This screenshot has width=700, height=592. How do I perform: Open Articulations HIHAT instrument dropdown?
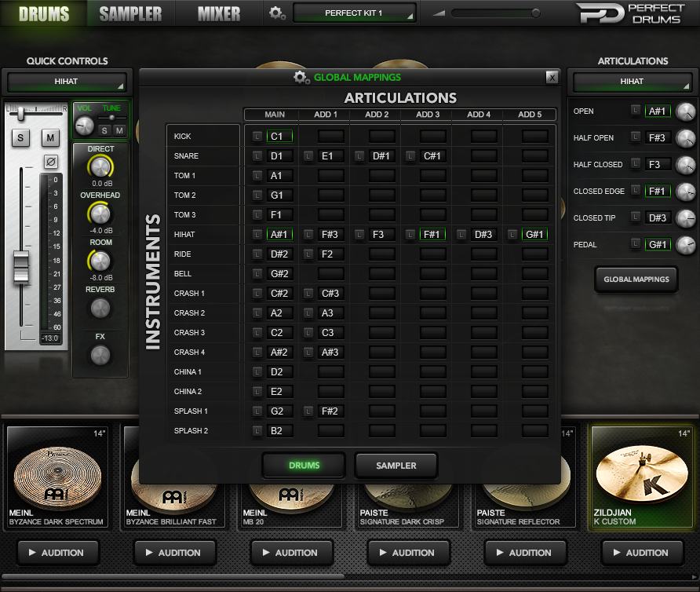633,82
